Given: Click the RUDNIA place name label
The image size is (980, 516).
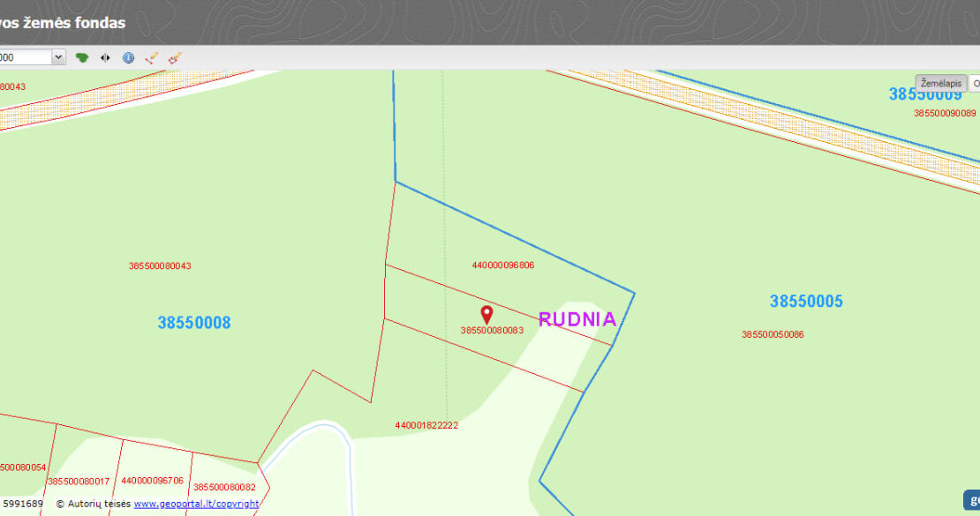Looking at the screenshot, I should click(577, 319).
